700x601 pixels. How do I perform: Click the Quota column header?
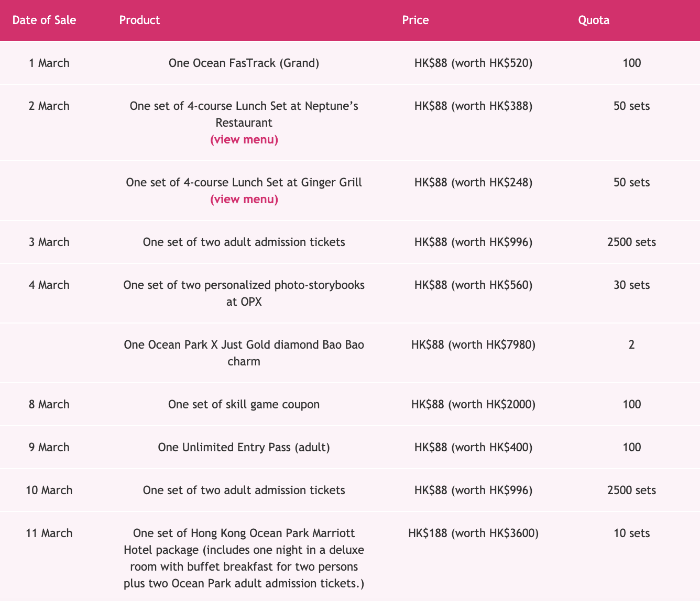[594, 20]
